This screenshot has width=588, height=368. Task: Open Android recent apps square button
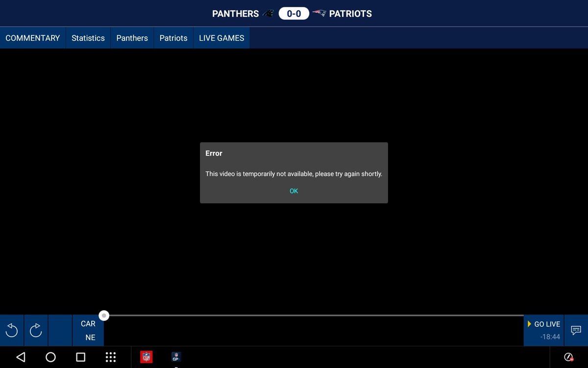click(x=81, y=357)
